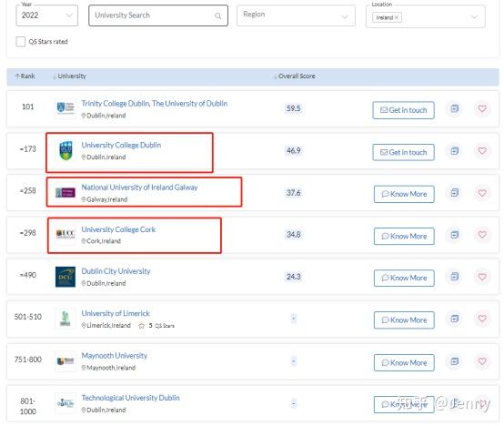The height and width of the screenshot is (426, 504).
Task: Click DCU logo
Action: click(x=66, y=277)
